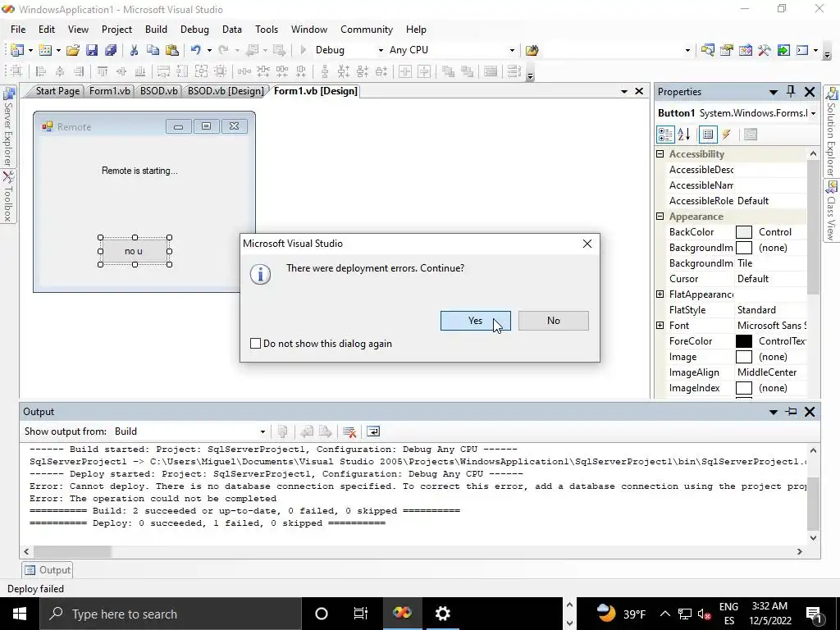Click the Cut scissors icon

click(x=134, y=50)
